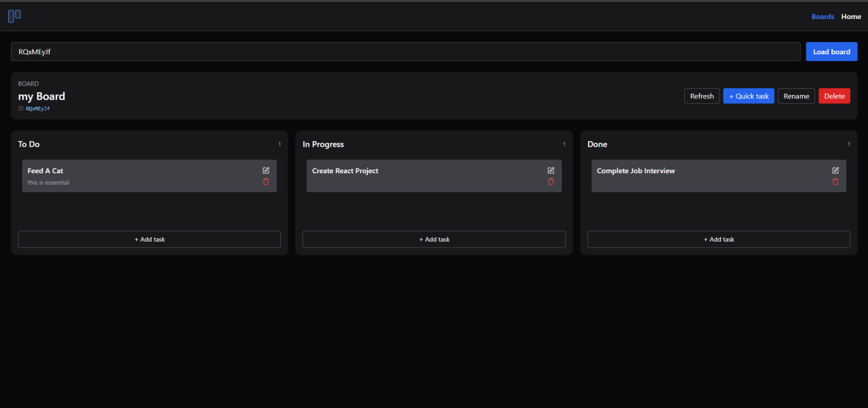Open Rename for my Board
The height and width of the screenshot is (408, 868).
coord(796,96)
